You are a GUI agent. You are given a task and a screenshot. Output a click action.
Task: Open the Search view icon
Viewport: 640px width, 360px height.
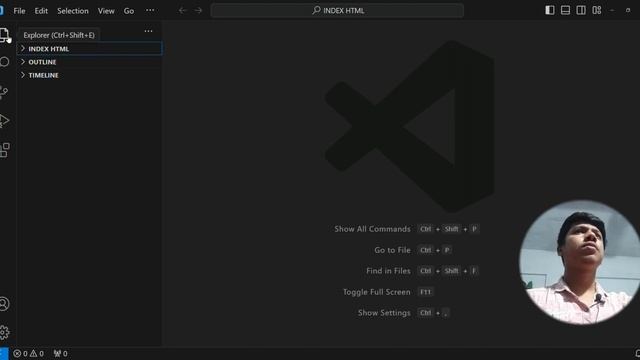tap(4, 62)
